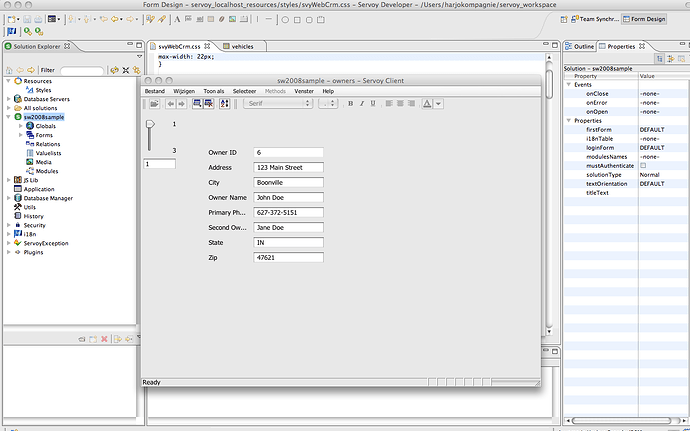
Task: Click the Owner Name field 'John Doe'
Action: pyautogui.click(x=288, y=198)
